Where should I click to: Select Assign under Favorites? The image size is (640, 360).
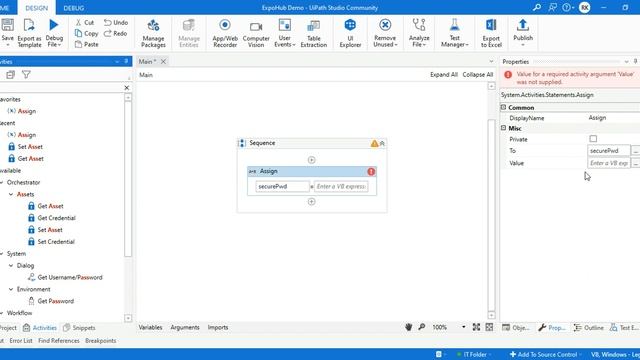[27, 111]
